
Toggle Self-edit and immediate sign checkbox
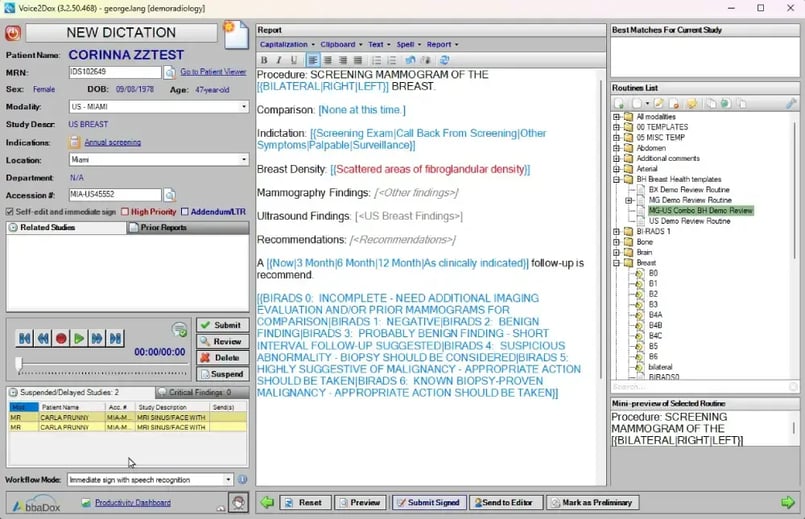(9, 212)
